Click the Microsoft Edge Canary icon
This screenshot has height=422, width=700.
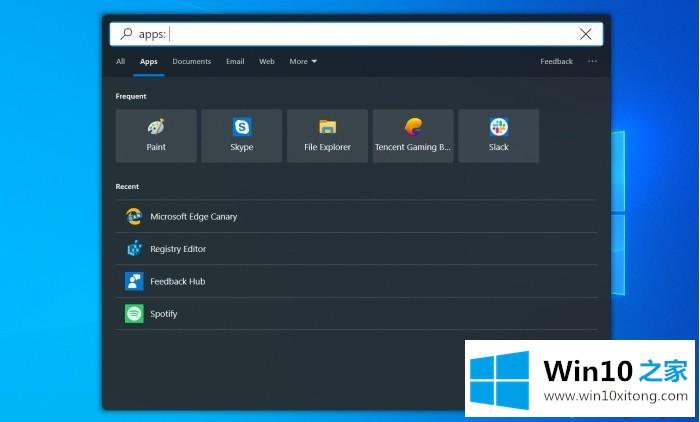coord(134,217)
